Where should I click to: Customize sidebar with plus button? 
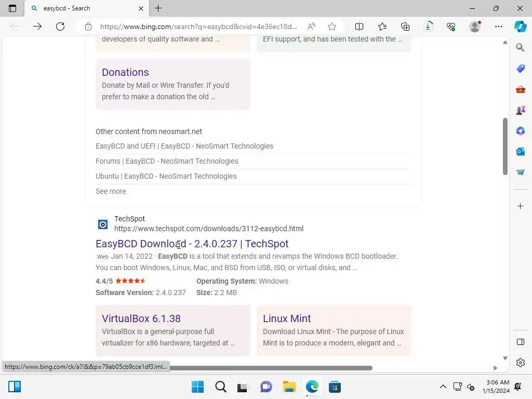click(x=520, y=206)
